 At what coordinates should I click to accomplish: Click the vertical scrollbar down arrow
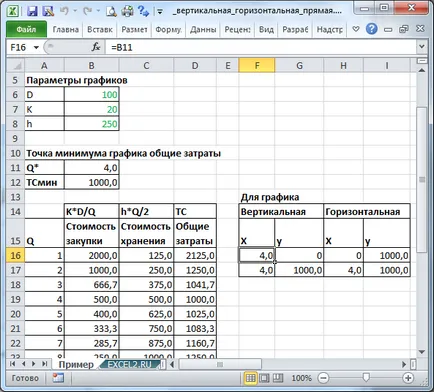tap(422, 352)
